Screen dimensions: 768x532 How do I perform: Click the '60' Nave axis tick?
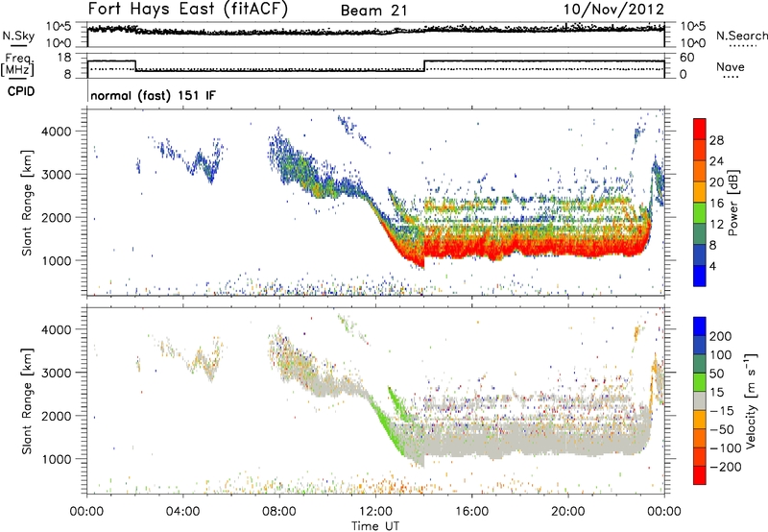(x=686, y=58)
